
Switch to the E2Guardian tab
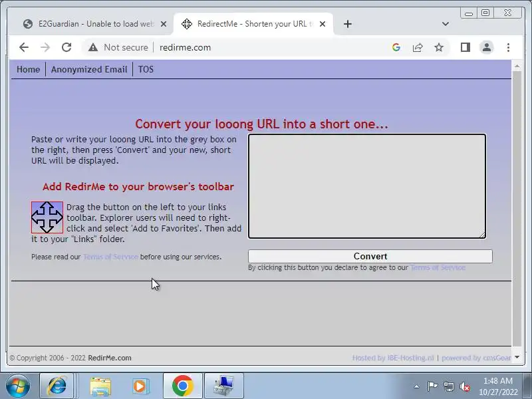88,24
